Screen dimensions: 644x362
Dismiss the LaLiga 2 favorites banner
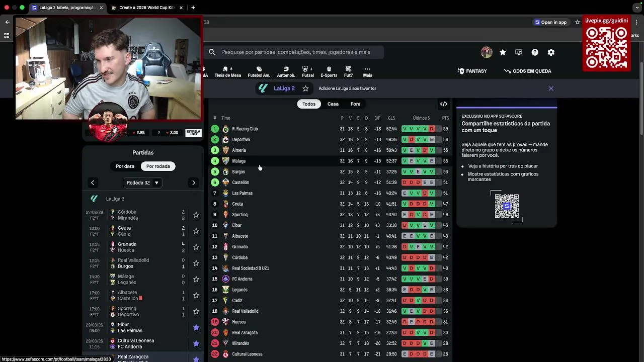[551, 88]
